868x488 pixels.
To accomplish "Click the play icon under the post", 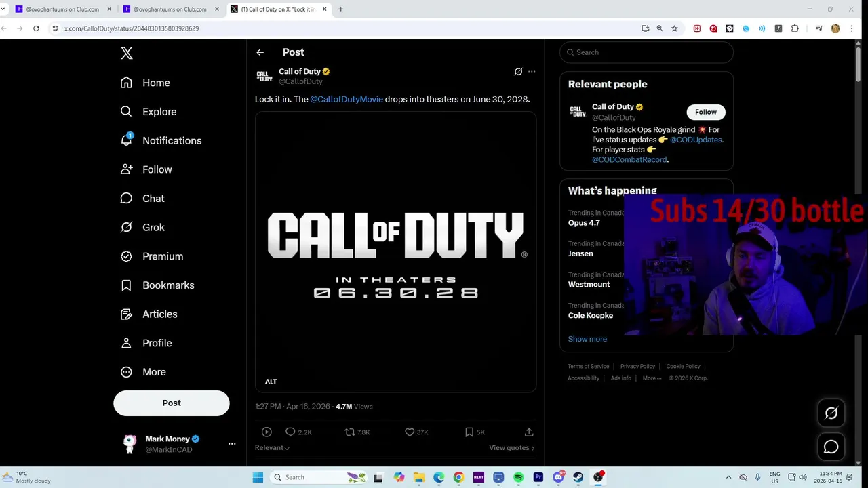I will 267,432.
